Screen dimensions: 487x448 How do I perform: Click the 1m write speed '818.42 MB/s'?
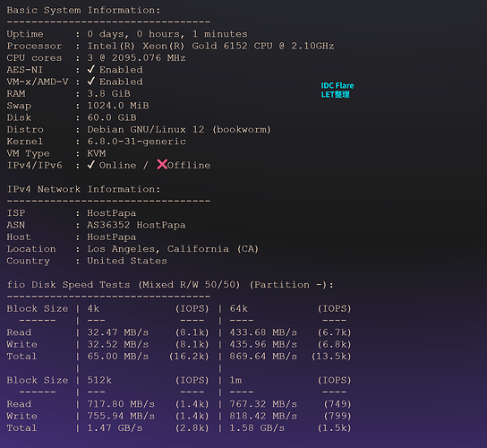[263, 416]
